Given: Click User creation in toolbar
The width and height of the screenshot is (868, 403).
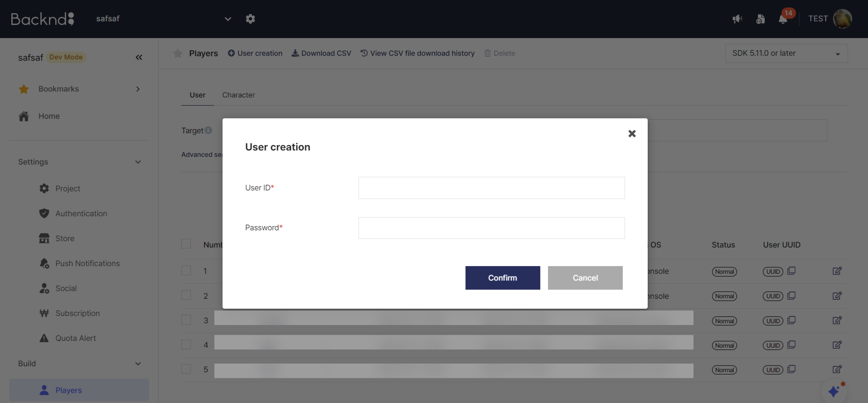Looking at the screenshot, I should [255, 53].
